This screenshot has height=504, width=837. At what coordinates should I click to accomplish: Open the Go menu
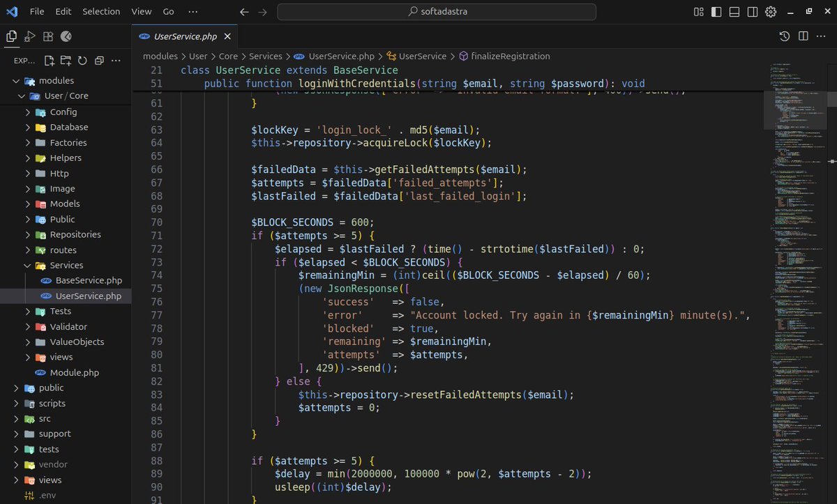[x=169, y=12]
